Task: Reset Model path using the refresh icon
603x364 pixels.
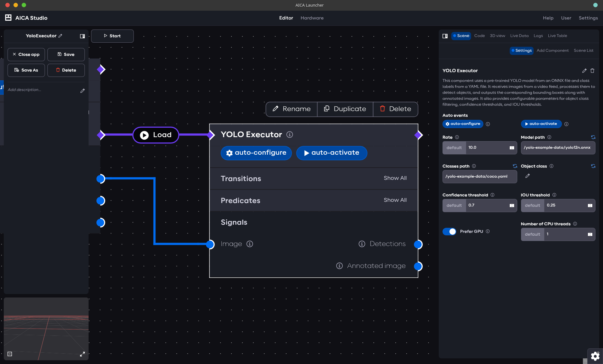Action: (x=593, y=137)
